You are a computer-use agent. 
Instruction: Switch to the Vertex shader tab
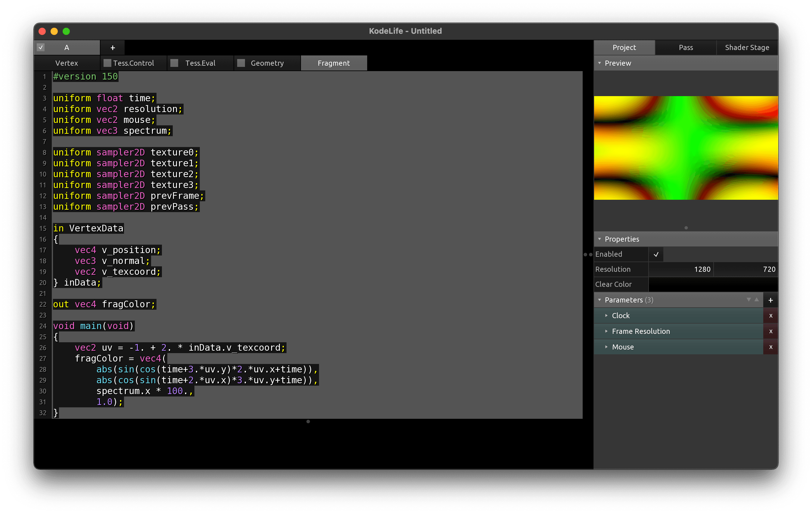pyautogui.click(x=67, y=63)
